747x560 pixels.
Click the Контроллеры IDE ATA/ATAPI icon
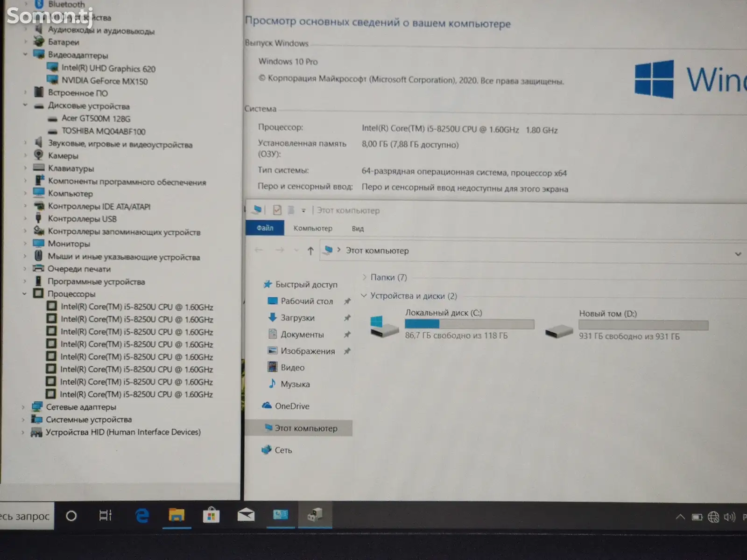point(39,206)
